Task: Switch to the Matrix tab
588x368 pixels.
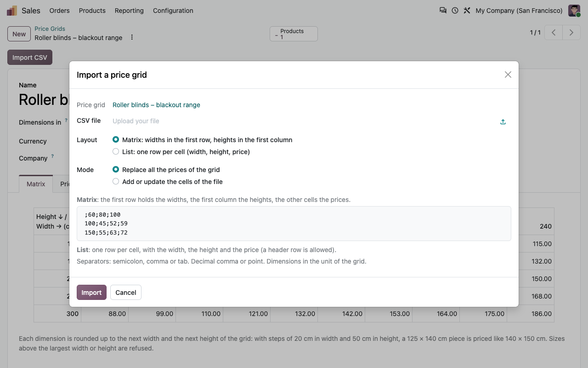Action: 36,184
